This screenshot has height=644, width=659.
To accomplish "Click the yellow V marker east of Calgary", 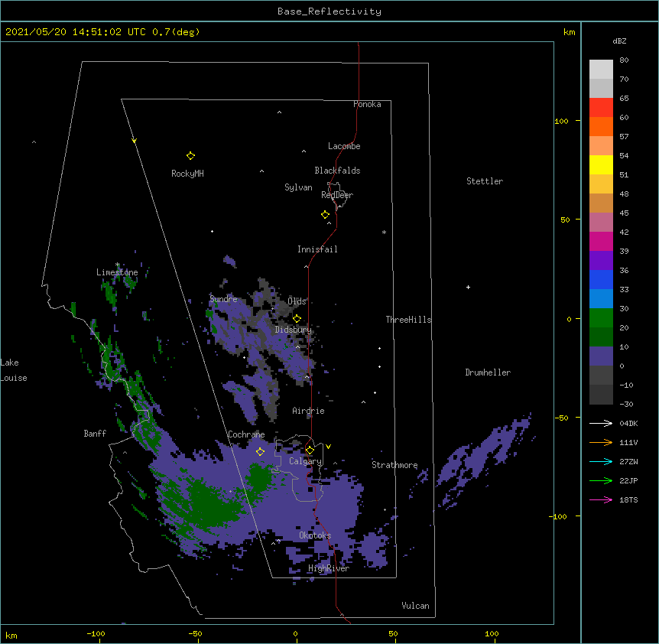I will click(x=328, y=447).
